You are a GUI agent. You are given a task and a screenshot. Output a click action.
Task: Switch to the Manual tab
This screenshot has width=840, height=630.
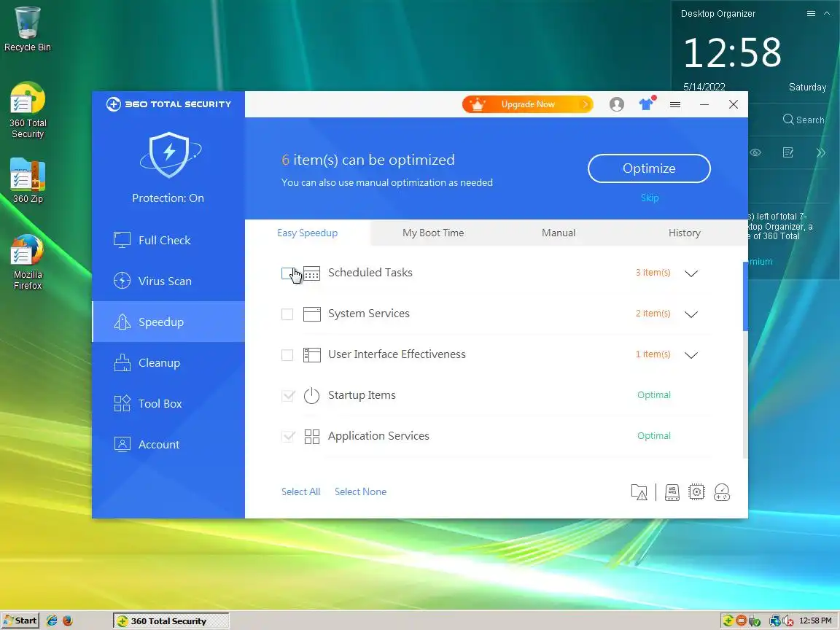559,233
